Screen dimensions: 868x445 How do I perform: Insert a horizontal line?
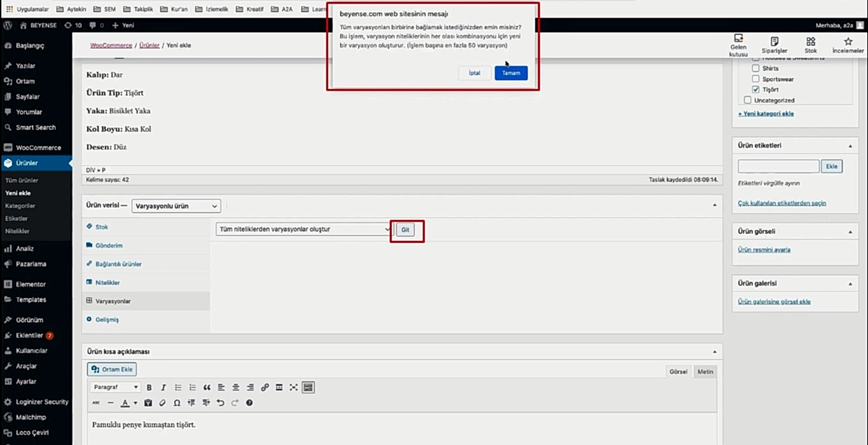pyautogui.click(x=111, y=402)
